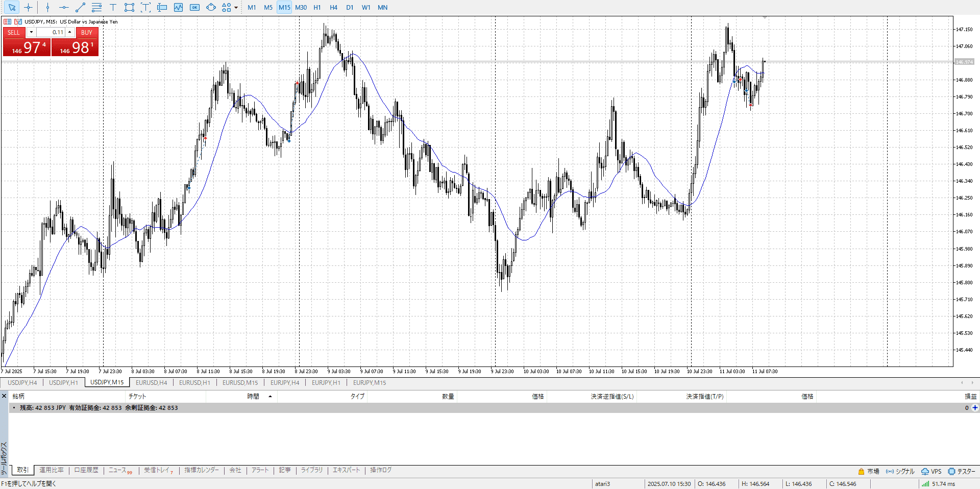This screenshot has width=980, height=489.
Task: Open the 口座履歴 toolbox tab
Action: coord(86,470)
